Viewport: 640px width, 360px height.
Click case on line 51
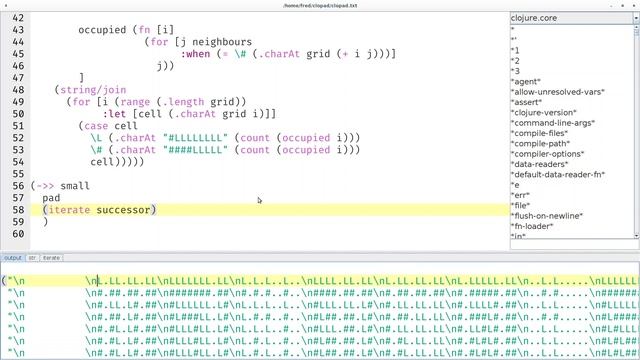coord(96,126)
